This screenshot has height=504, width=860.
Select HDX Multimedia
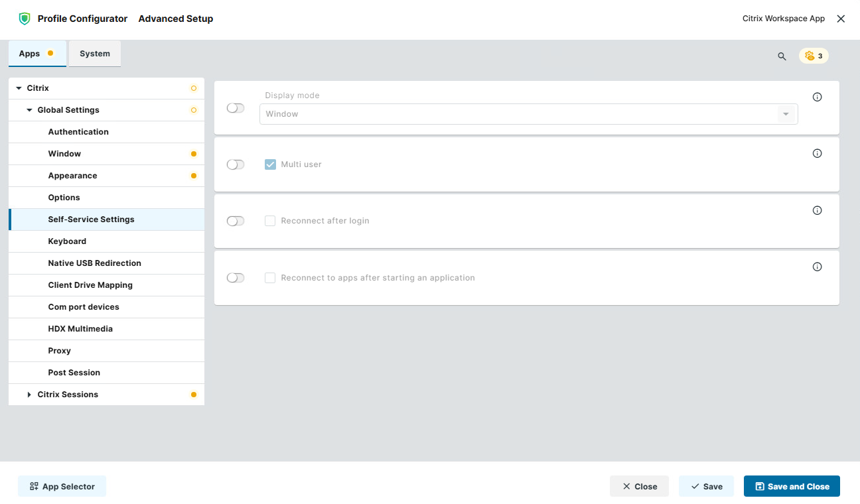106,329
